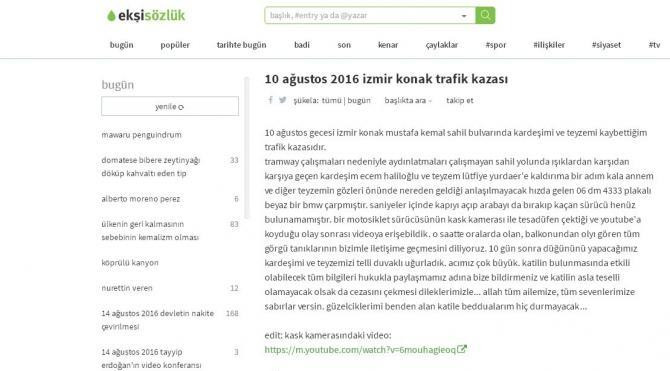670x371 pixels.
Task: Expand the başlıkta ara dropdown
Action: pos(408,100)
